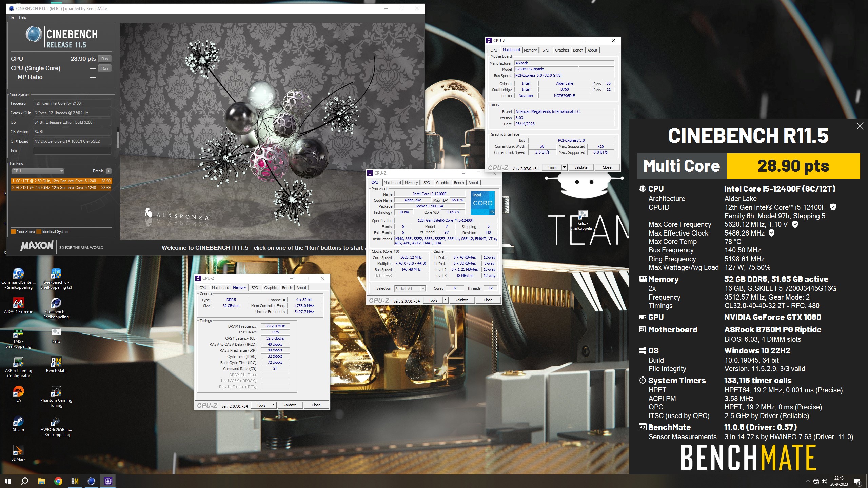The height and width of the screenshot is (488, 868).
Task: Run the CPU Single Core benchmark
Action: point(105,68)
